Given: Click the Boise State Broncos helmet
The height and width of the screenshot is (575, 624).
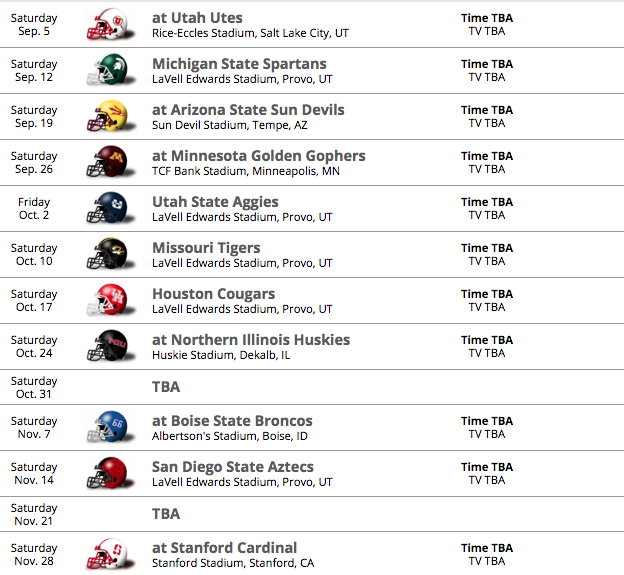Looking at the screenshot, I should pos(106,428).
